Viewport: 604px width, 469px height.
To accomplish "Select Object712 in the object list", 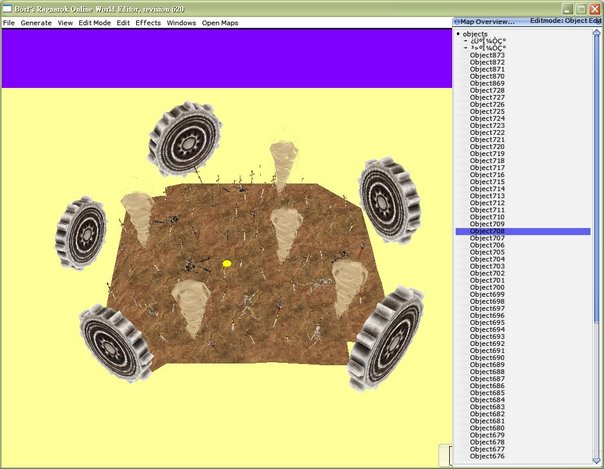I will [x=487, y=203].
